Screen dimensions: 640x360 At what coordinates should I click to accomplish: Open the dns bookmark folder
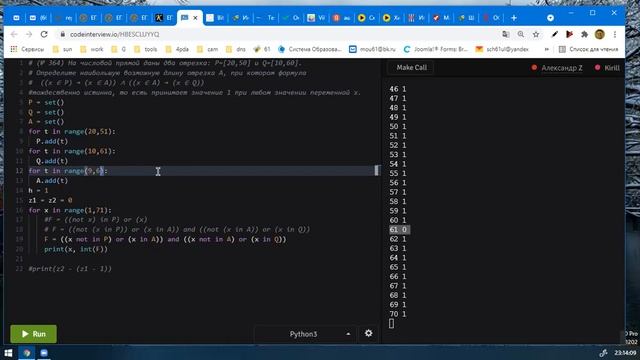[x=236, y=49]
